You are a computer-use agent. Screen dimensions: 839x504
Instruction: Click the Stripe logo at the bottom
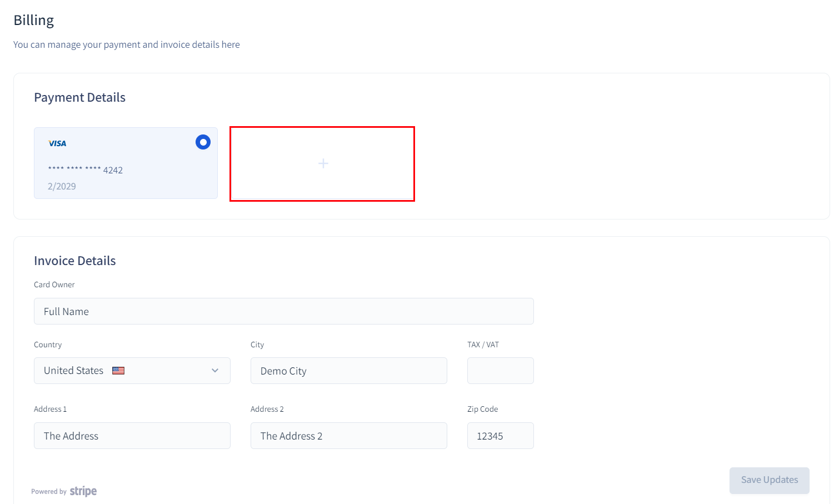pyautogui.click(x=83, y=491)
